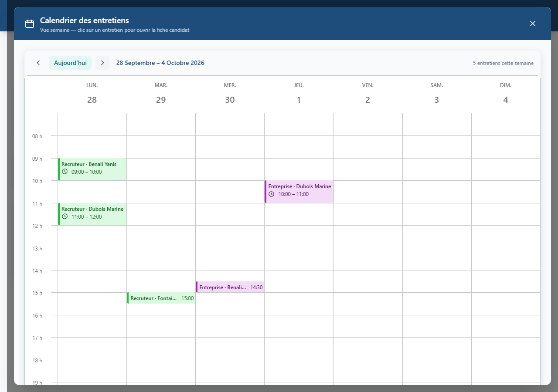The height and width of the screenshot is (392, 558).
Task: Go to previous week with left chevron
Action: [x=38, y=63]
